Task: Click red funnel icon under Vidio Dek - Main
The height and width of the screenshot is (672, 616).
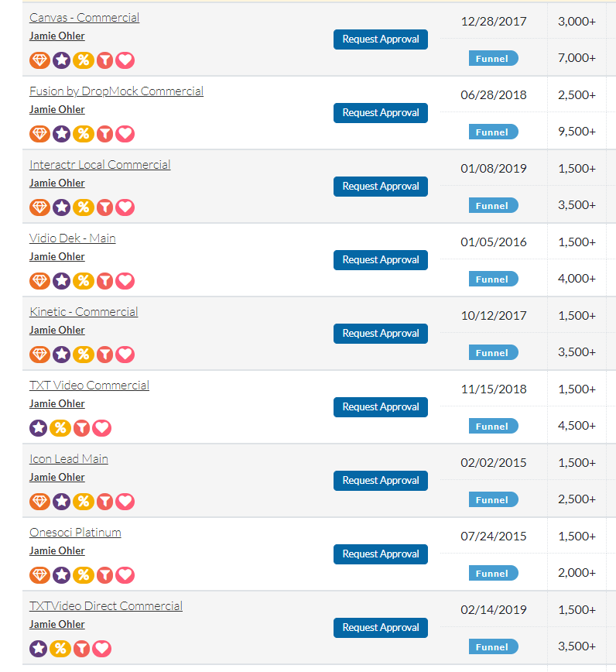Action: pos(104,280)
